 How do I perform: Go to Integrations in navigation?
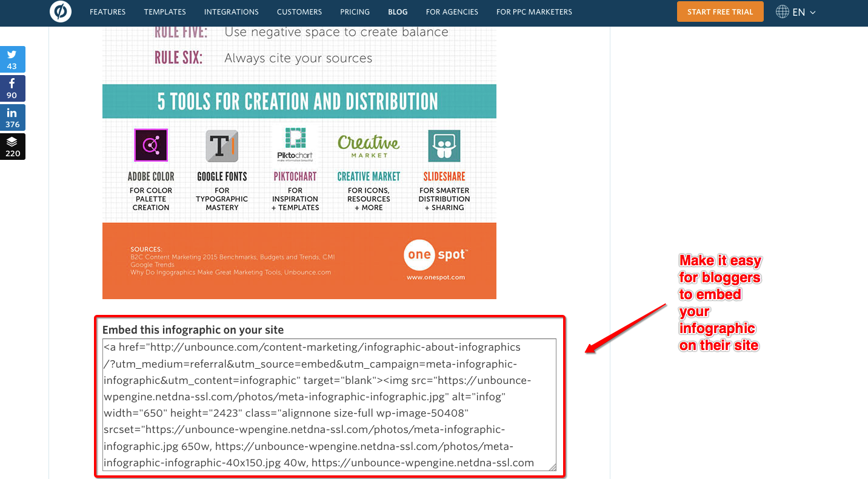[x=232, y=12]
